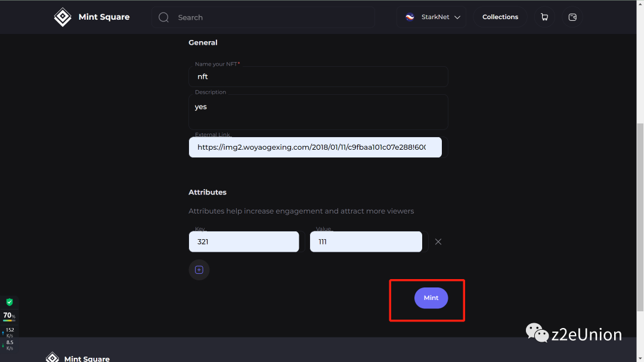
Task: Click the attribute Value field containing 111
Action: tap(366, 242)
